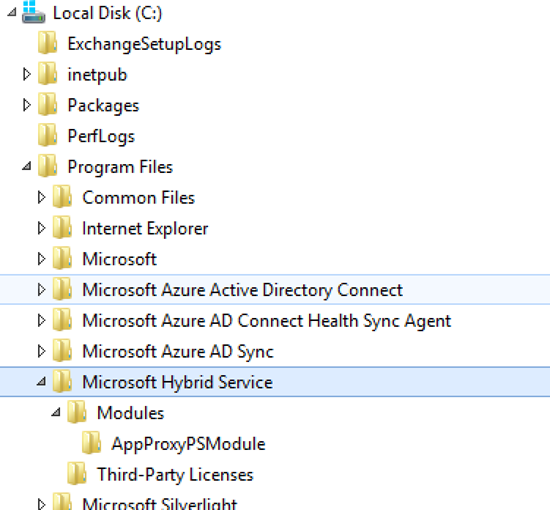The height and width of the screenshot is (510, 550).
Task: Select the inetpub folder name
Action: coord(97,75)
